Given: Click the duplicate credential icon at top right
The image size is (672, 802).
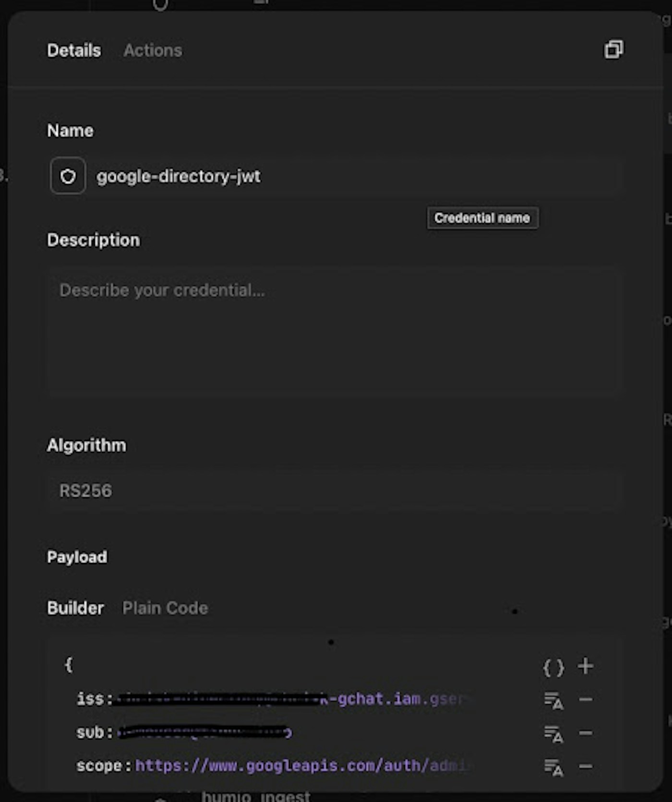Looking at the screenshot, I should [613, 49].
